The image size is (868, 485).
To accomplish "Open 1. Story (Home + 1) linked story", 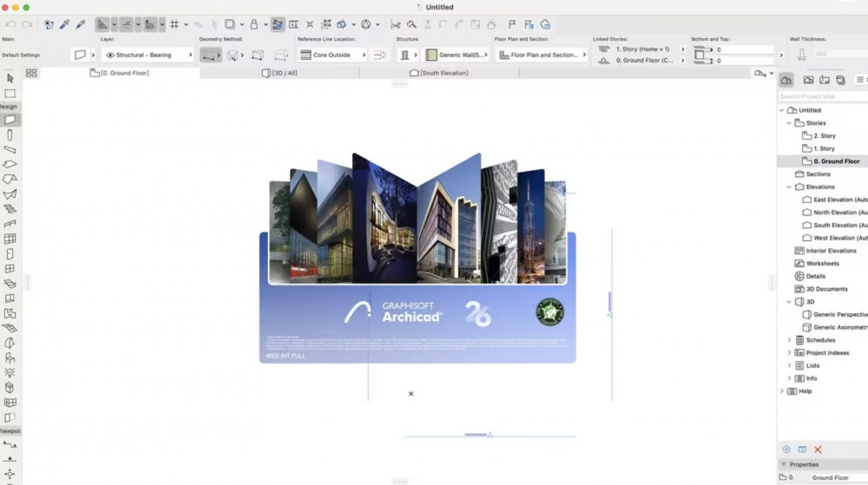I will [x=642, y=49].
